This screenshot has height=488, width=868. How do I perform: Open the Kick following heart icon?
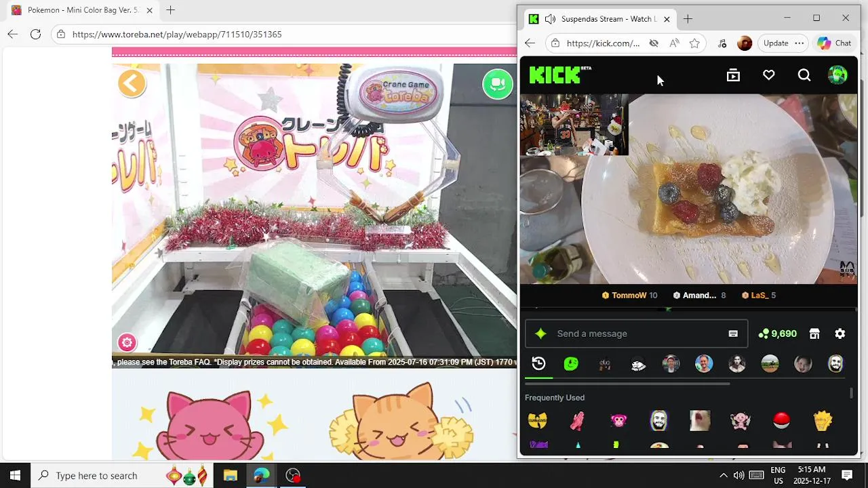point(768,75)
